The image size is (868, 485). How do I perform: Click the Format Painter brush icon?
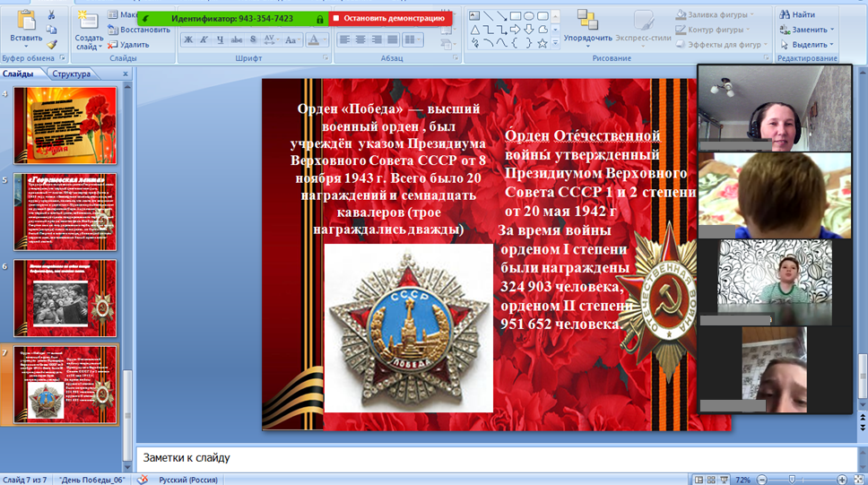(x=51, y=44)
